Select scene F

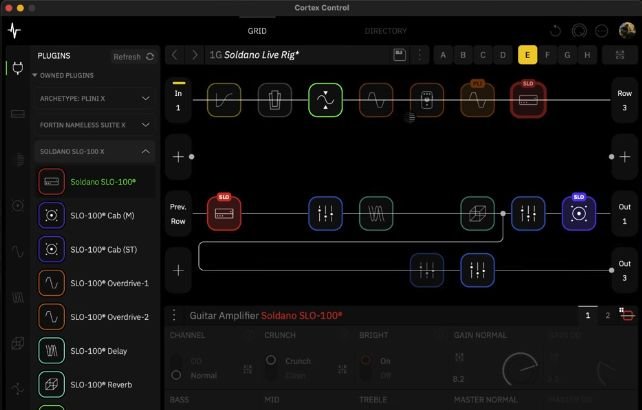(x=547, y=55)
